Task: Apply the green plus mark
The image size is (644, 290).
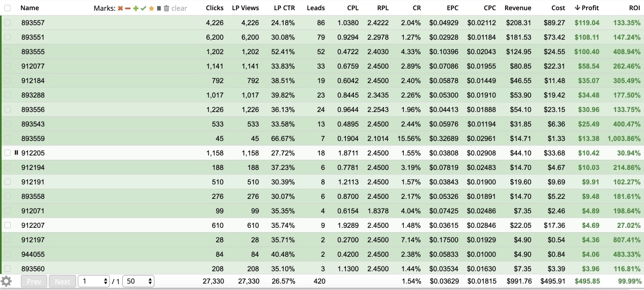Action: pos(136,9)
